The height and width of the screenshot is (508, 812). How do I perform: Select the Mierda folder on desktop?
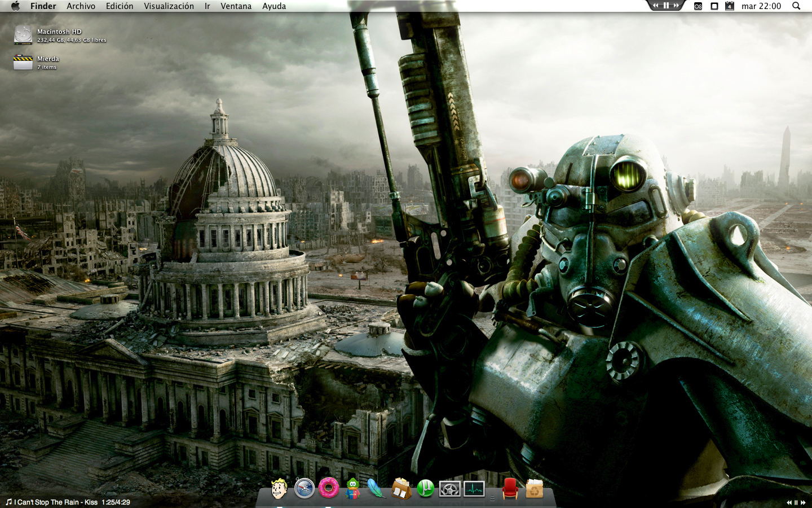click(x=23, y=62)
